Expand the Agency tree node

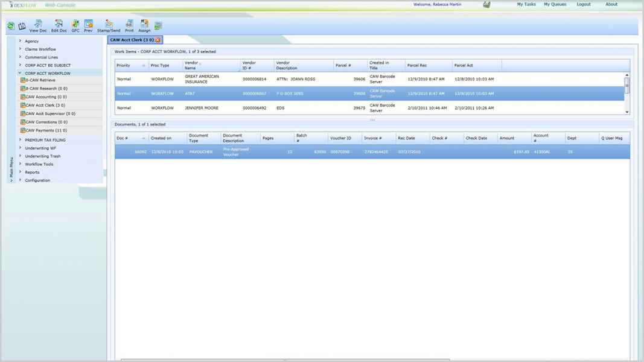click(x=20, y=41)
